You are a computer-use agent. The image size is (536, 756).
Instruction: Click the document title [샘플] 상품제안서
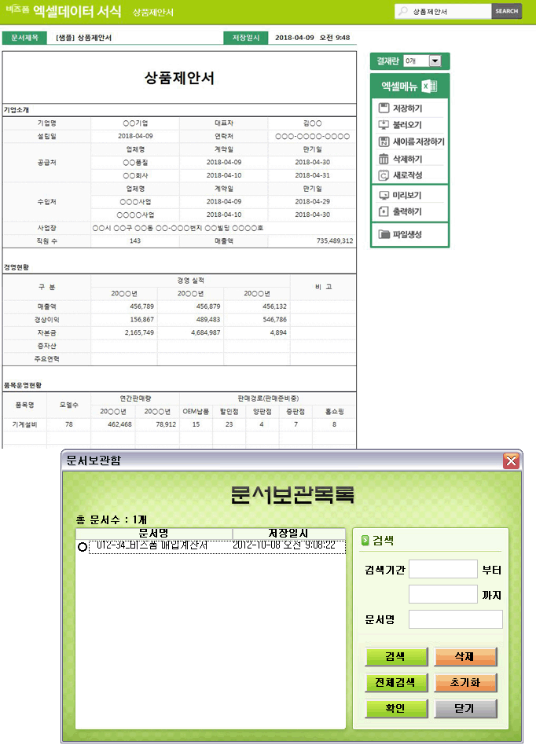pos(84,38)
